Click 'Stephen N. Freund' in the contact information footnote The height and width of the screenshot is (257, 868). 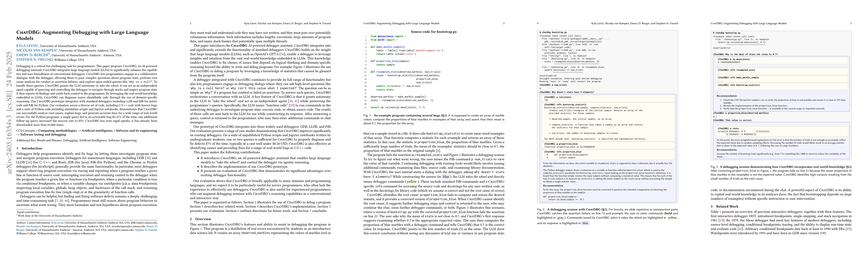(x=148, y=230)
